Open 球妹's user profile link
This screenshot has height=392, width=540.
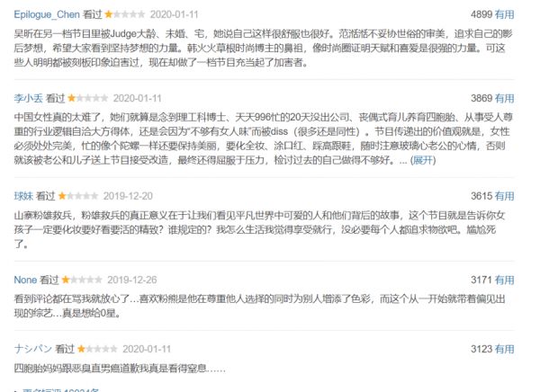pyautogui.click(x=23, y=196)
